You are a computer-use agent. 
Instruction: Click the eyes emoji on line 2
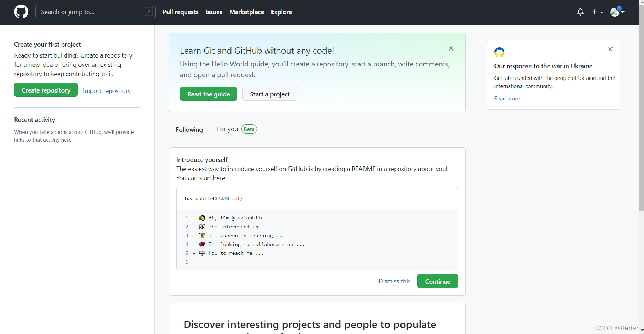click(202, 227)
